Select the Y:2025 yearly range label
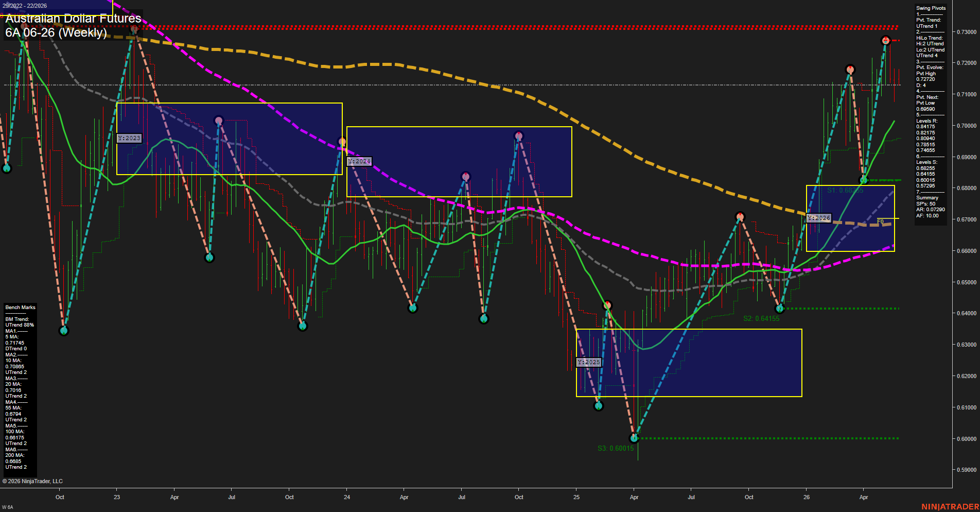The image size is (980, 512). tap(589, 362)
